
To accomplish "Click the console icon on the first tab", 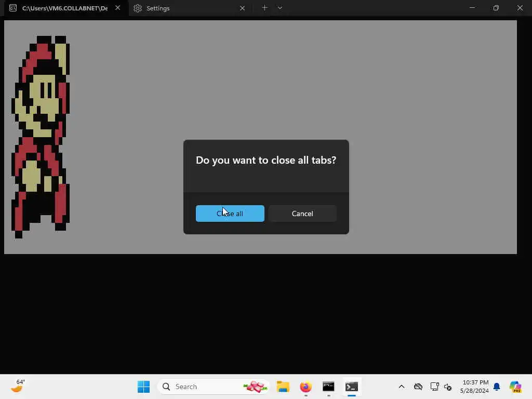I will (x=13, y=8).
